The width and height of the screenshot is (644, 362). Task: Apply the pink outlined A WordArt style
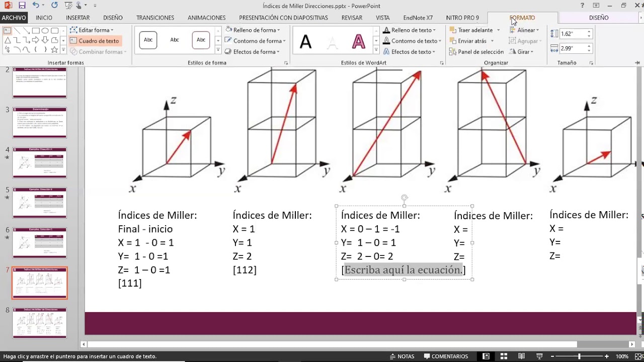tap(358, 41)
